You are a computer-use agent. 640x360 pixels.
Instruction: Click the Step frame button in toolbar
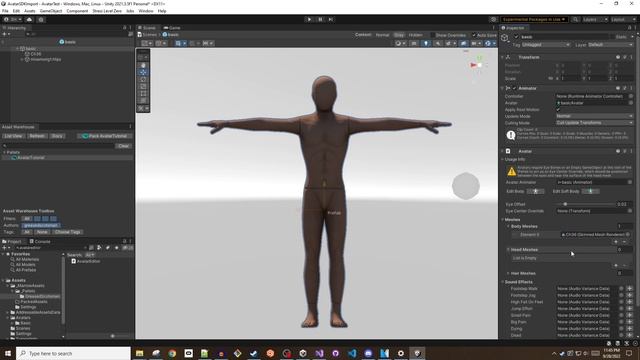331,19
